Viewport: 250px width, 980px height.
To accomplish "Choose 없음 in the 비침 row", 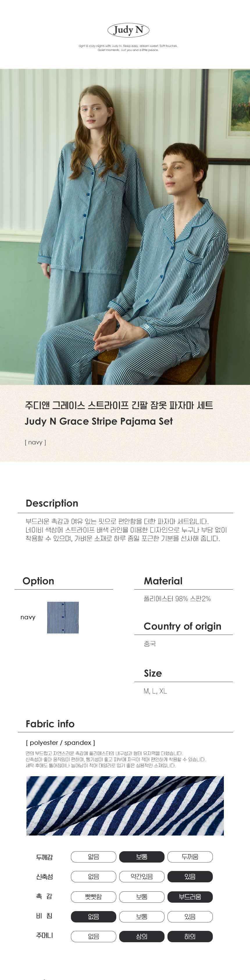I will 93,916.
